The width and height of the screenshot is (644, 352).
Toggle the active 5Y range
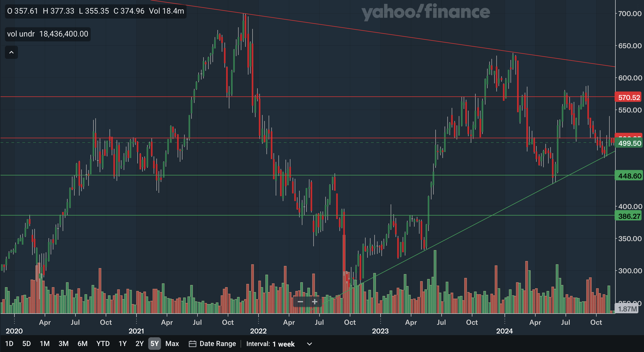(x=154, y=344)
